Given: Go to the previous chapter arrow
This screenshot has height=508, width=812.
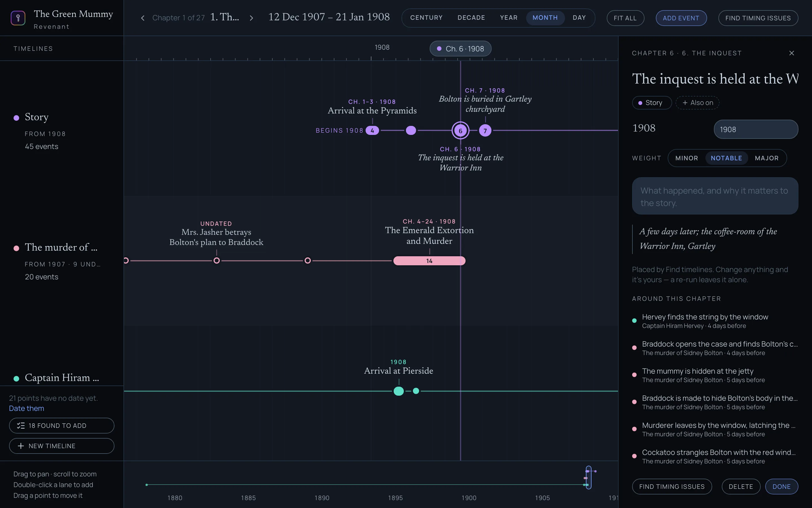Looking at the screenshot, I should click(143, 18).
